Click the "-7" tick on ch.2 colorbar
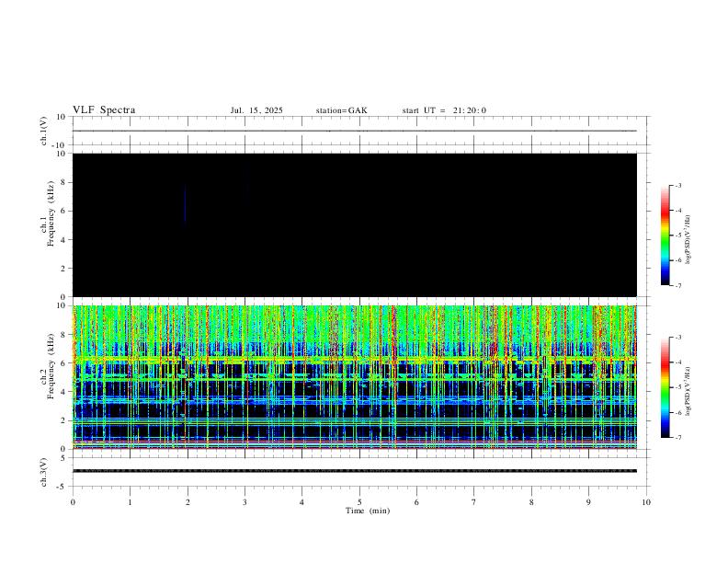 pyautogui.click(x=678, y=438)
